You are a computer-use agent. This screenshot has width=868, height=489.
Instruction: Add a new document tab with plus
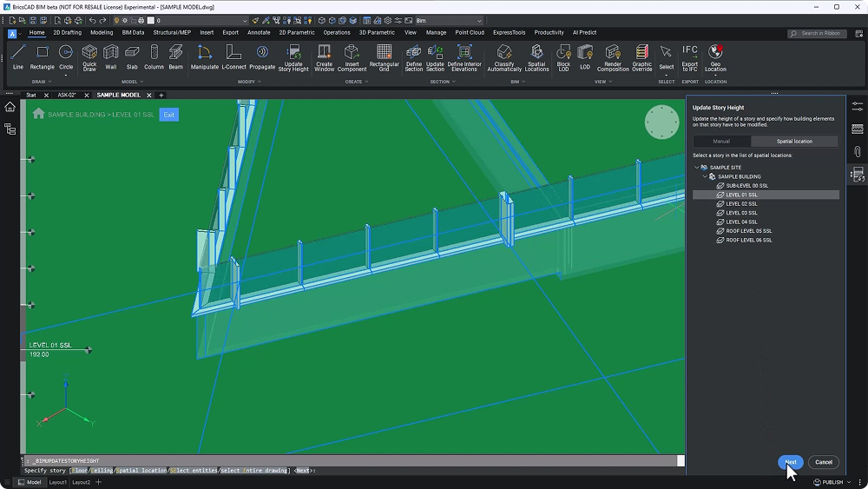(x=161, y=96)
